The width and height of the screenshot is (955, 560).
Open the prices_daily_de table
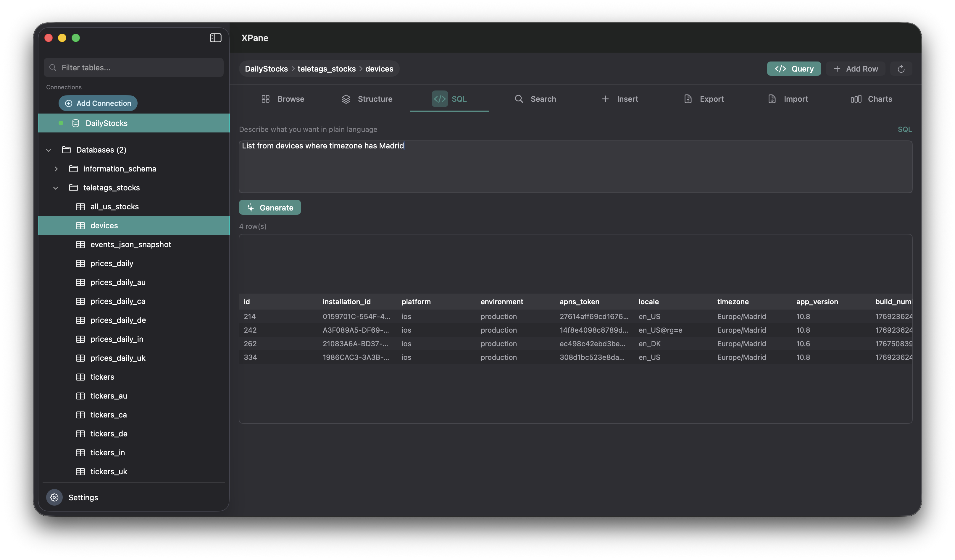tap(134, 320)
